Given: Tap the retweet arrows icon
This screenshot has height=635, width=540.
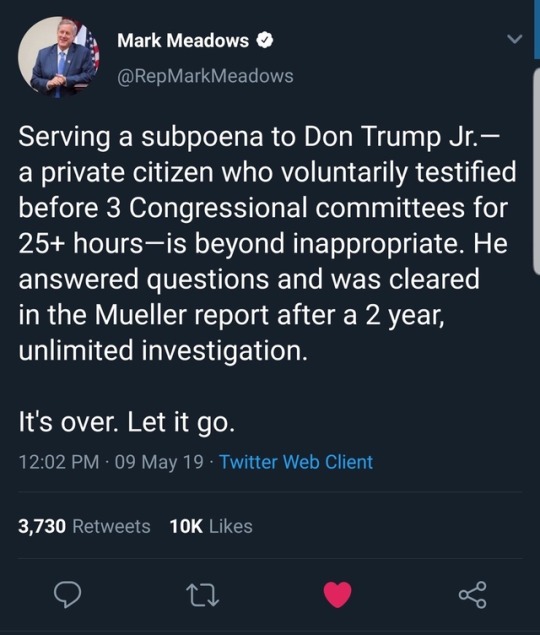Looking at the screenshot, I should pos(202,595).
